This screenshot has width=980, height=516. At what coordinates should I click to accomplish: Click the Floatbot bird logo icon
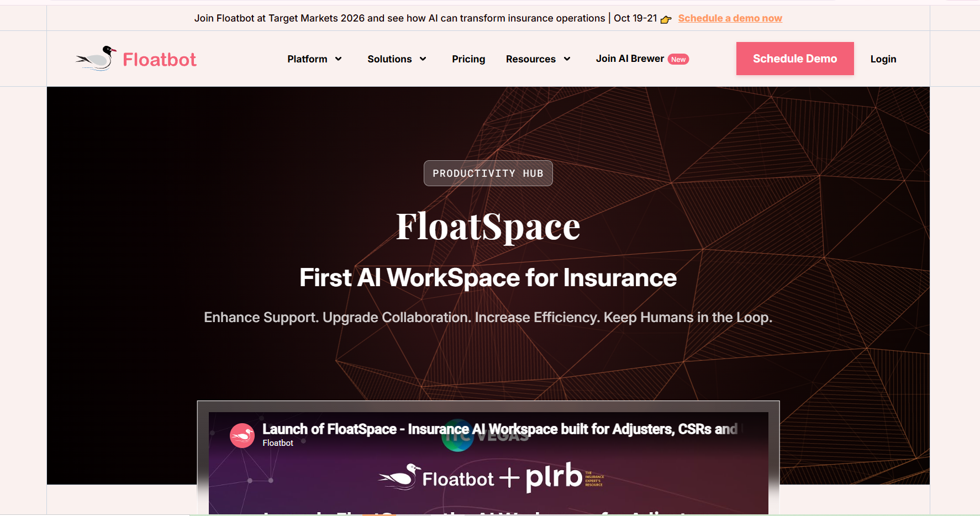click(96, 59)
